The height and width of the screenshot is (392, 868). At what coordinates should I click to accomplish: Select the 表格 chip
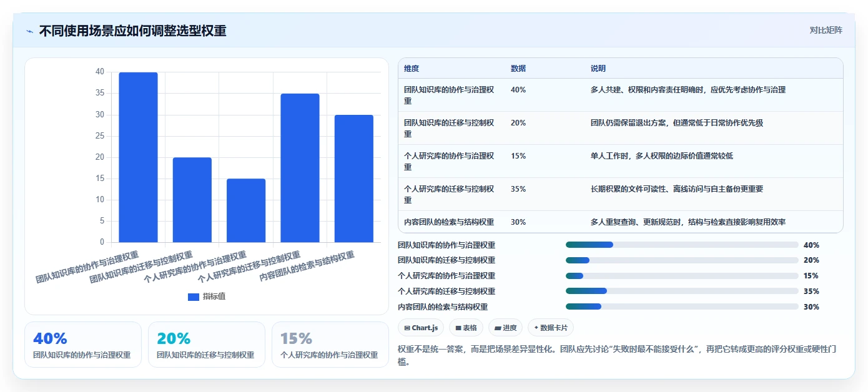tap(466, 328)
